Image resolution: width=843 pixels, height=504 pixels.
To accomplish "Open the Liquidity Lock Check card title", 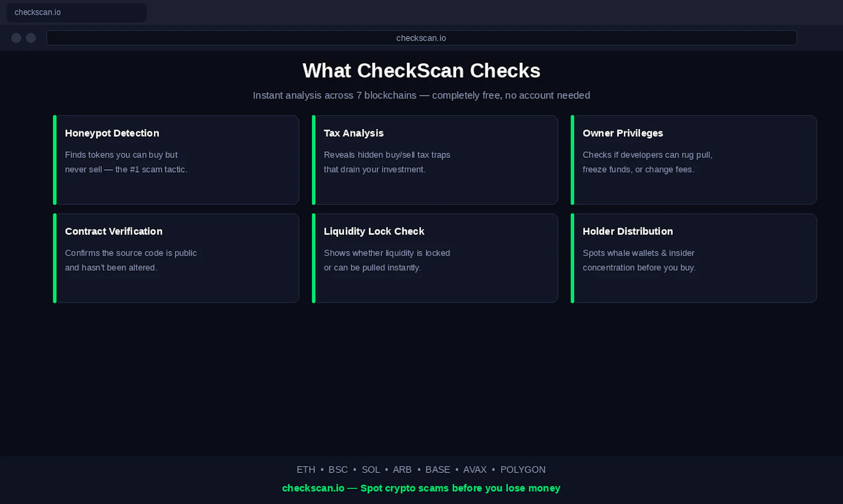I will point(374,231).
